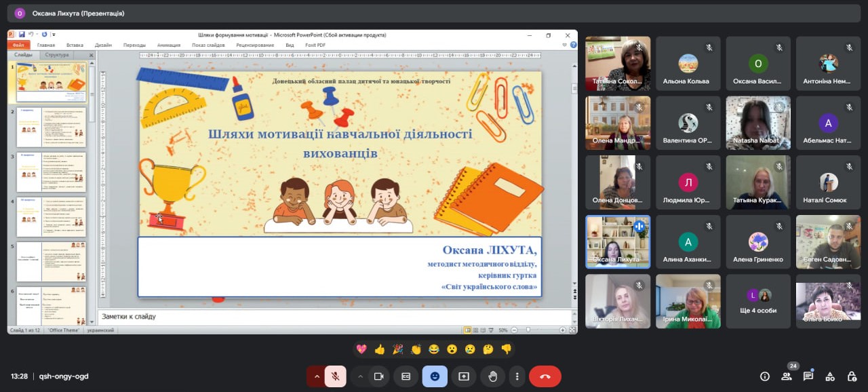868x392 pixels.
Task: Expand audio settings arrow beside microphone
Action: 316,376
